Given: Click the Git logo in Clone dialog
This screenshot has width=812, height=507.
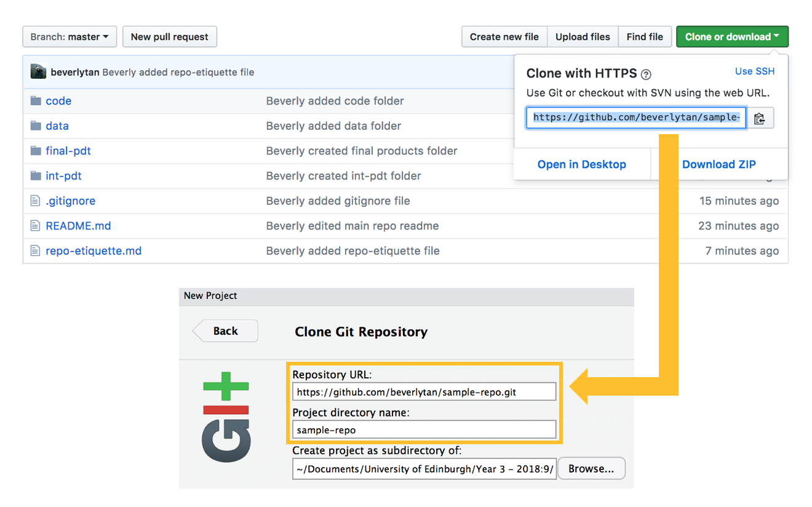Looking at the screenshot, I should tap(226, 416).
